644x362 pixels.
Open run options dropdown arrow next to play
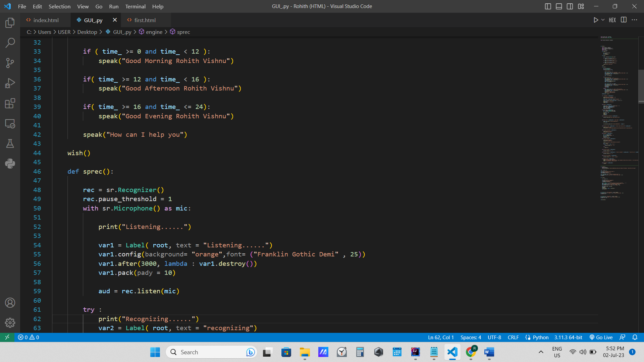[603, 20]
